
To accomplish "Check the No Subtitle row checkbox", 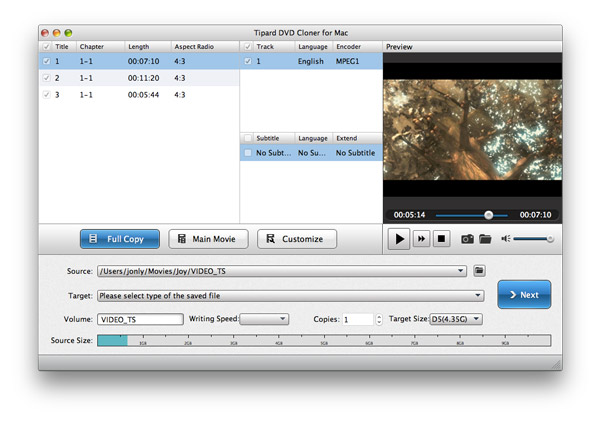I will [248, 153].
